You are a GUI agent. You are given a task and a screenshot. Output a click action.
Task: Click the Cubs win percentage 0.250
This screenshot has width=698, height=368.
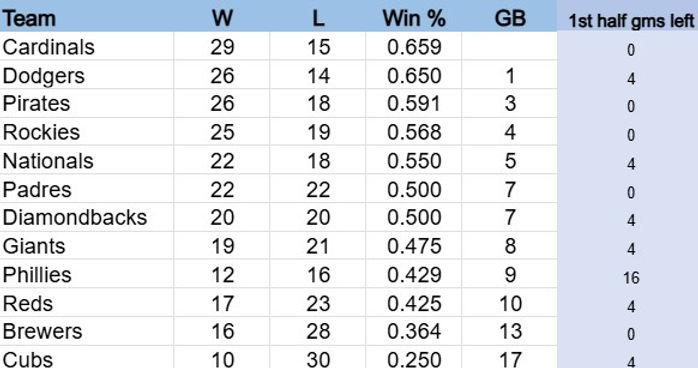click(x=414, y=359)
